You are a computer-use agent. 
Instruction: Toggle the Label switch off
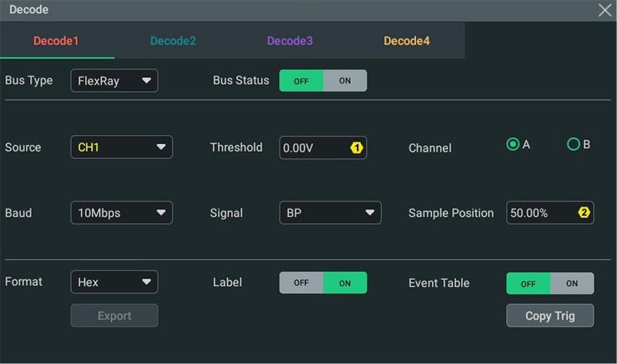pyautogui.click(x=301, y=283)
